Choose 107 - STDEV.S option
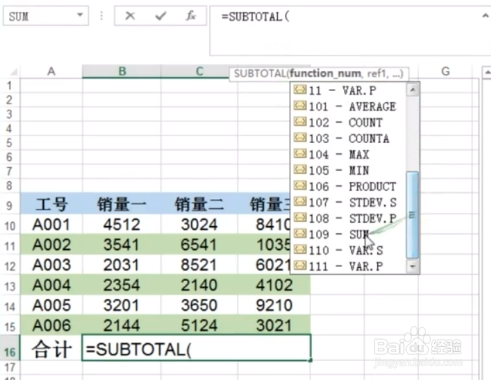The height and width of the screenshot is (380, 491). [x=349, y=202]
